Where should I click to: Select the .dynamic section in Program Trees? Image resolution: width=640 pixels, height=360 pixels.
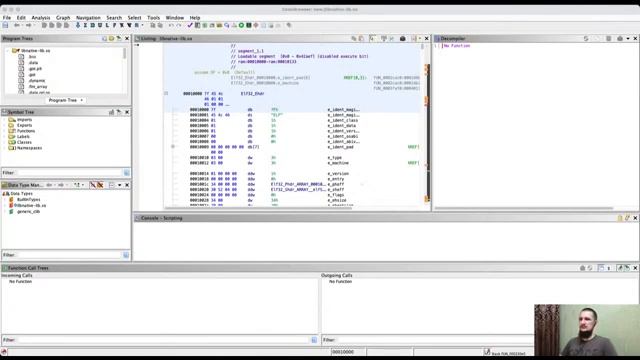click(x=37, y=81)
